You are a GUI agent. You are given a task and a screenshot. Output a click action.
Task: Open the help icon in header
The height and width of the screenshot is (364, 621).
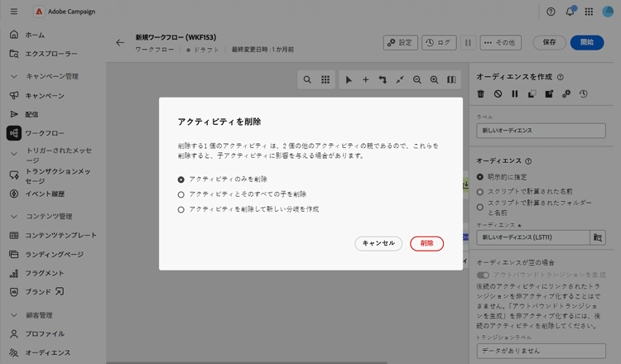coord(551,12)
